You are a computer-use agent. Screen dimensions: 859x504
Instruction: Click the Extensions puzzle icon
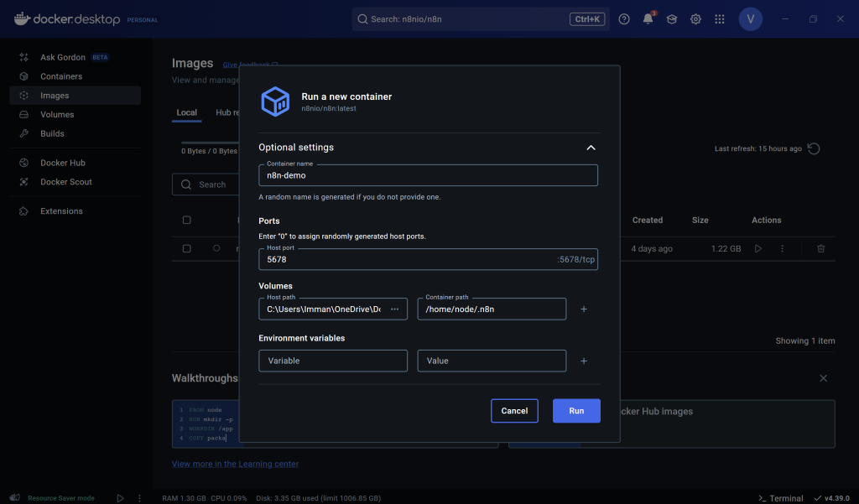pyautogui.click(x=23, y=211)
